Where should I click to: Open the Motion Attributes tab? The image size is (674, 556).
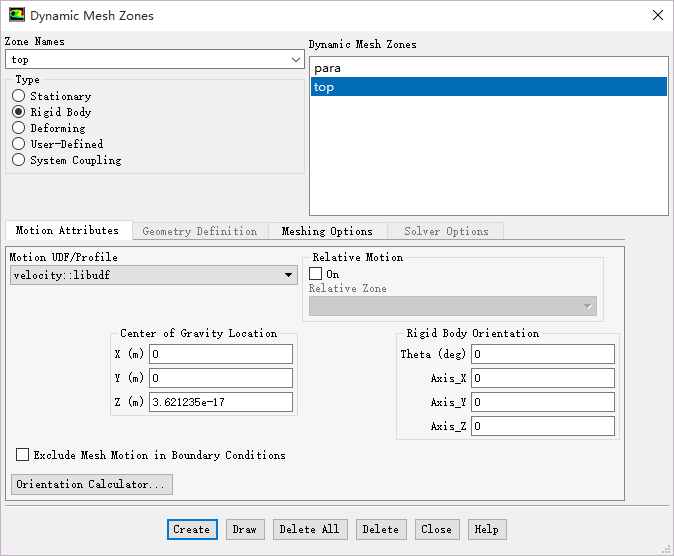[x=67, y=230]
